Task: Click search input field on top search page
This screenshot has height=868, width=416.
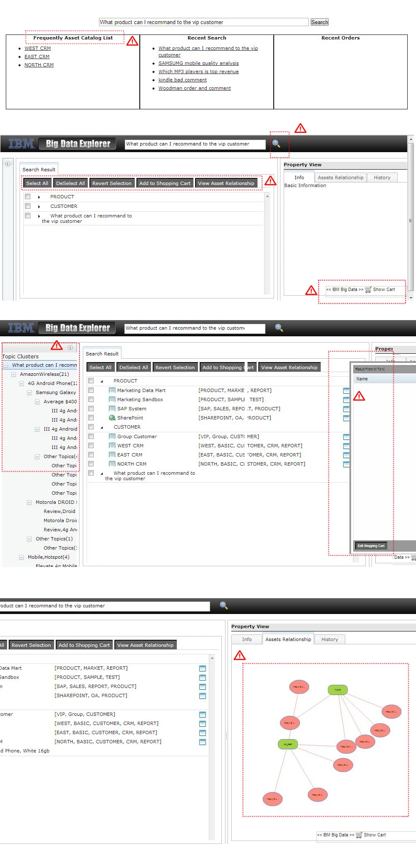Action: [x=203, y=22]
